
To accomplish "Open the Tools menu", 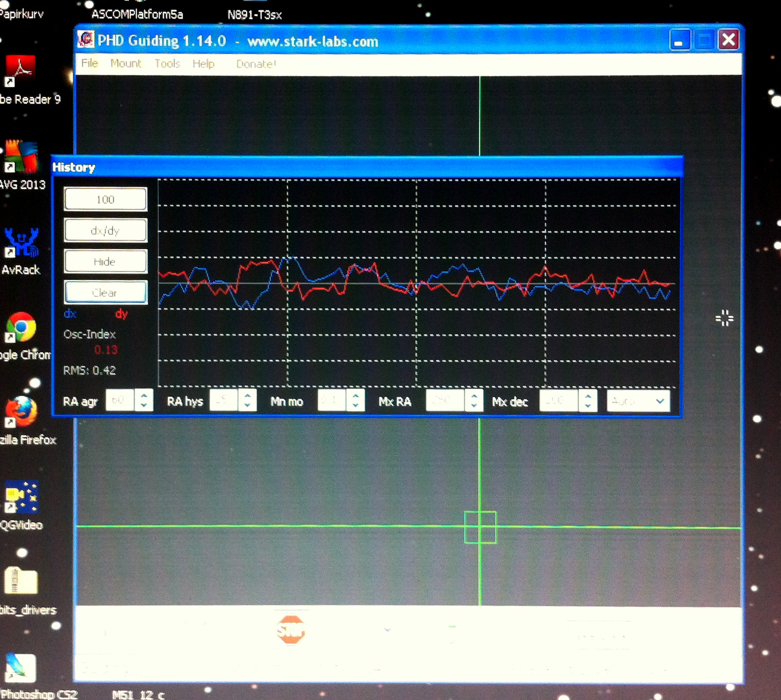I will [167, 63].
